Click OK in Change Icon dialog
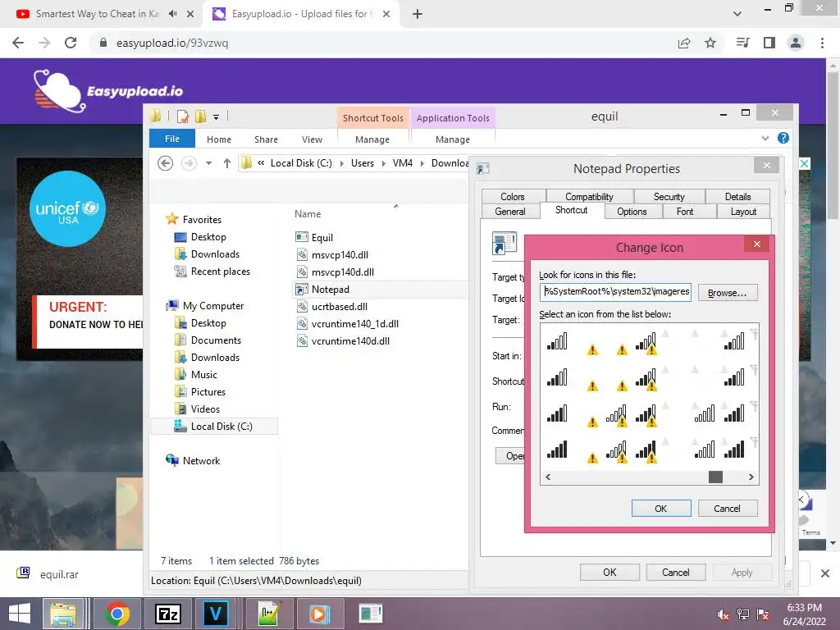 point(661,509)
